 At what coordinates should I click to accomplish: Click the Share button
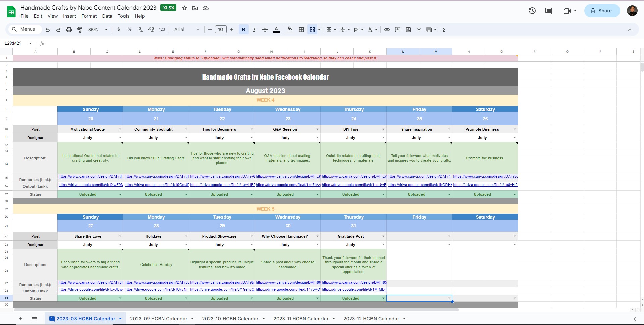click(x=602, y=11)
